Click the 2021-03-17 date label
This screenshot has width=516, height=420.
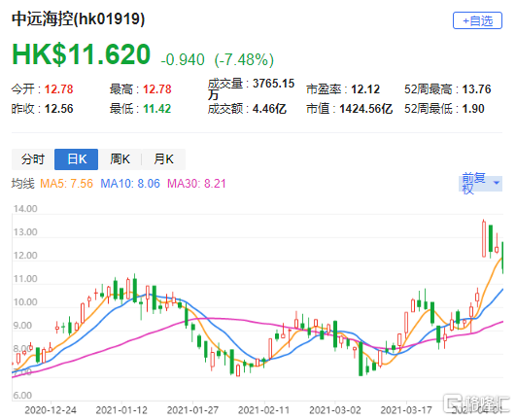pos(406,410)
